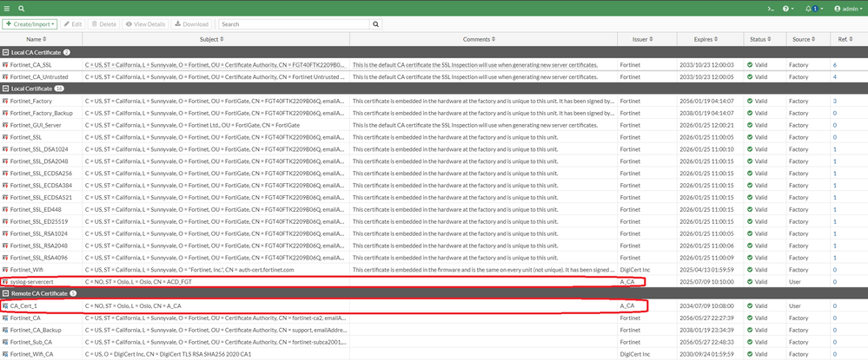The image size is (868, 361).
Task: Click the Fortinet_Factory_Backup certificate icon
Action: 5,114
